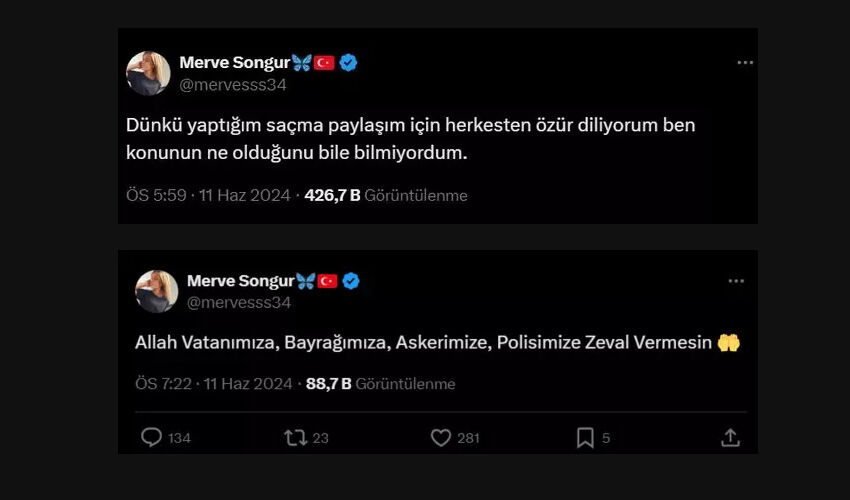View the 426,7 B Görüntülenme count
Image resolution: width=850 pixels, height=500 pixels.
(x=386, y=195)
